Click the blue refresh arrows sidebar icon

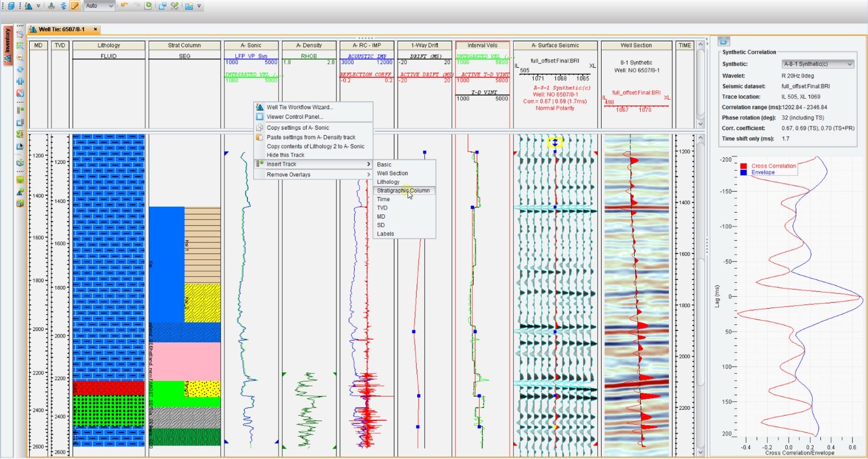pos(20,69)
